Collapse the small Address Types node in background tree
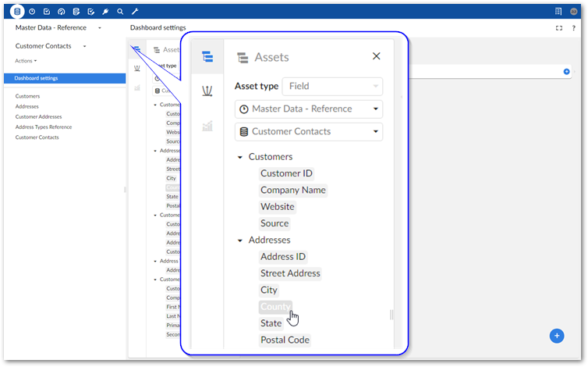Image resolution: width=588 pixels, height=367 pixels. pos(155,261)
